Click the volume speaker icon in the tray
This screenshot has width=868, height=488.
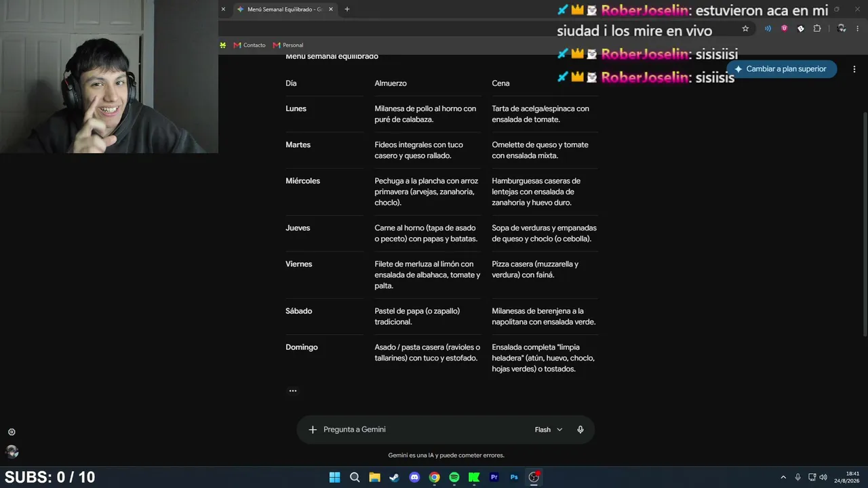point(823,477)
